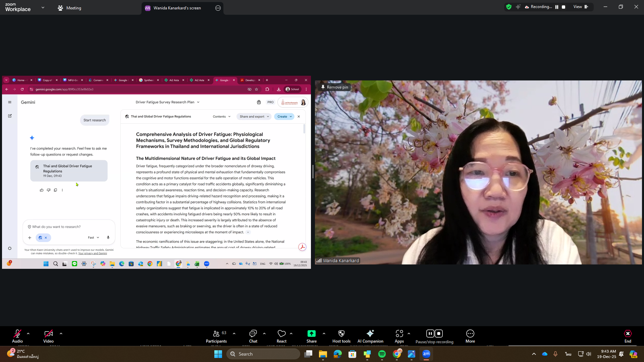
Task: Click the Remove pin button
Action: 334,87
